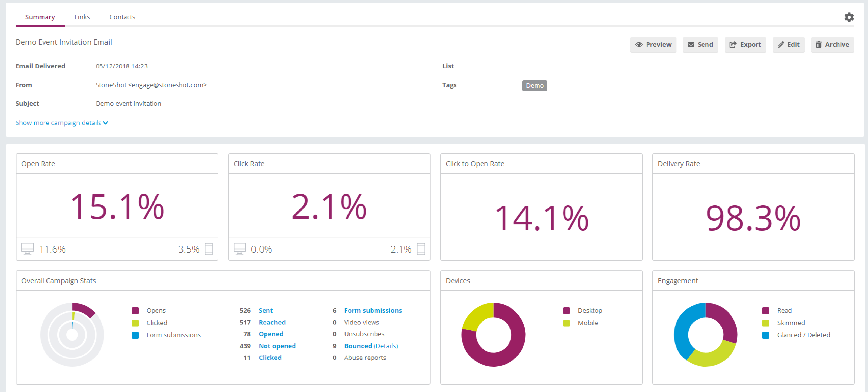Click the Overall Campaign Stats ring chart
This screenshot has width=868, height=392.
click(72, 335)
